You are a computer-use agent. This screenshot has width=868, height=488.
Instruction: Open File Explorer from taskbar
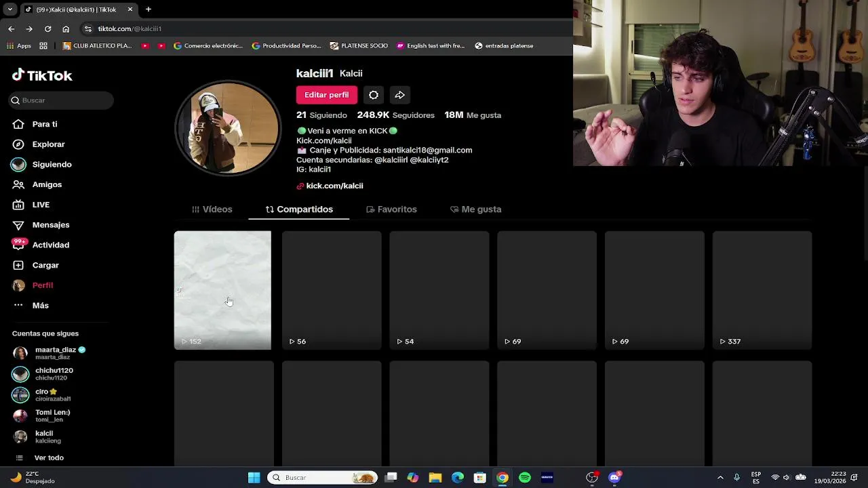[x=435, y=478]
